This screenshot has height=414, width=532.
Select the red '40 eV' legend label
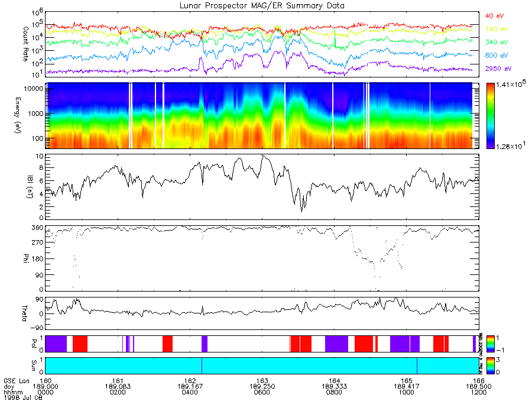pos(494,16)
